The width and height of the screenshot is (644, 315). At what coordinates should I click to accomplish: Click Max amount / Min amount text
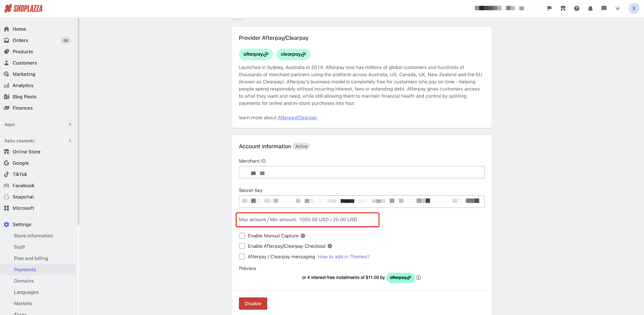coord(298,220)
